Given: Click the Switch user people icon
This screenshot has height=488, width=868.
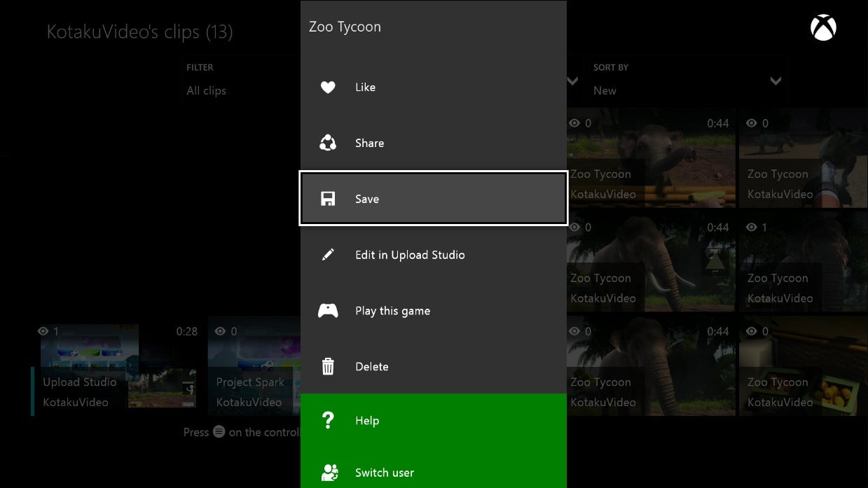Looking at the screenshot, I should click(328, 473).
